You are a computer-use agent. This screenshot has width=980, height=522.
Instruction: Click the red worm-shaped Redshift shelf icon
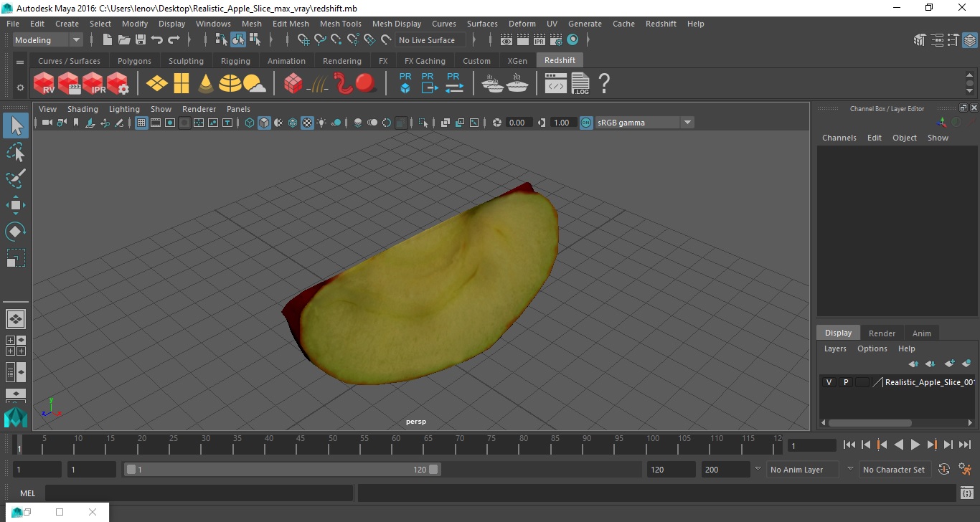[x=342, y=84]
